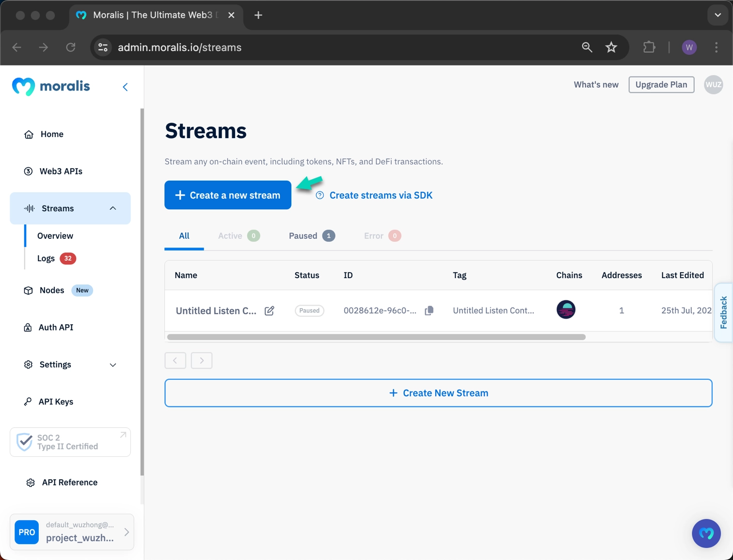Open the Chrome three-dot menu
733x560 pixels.
tap(717, 47)
